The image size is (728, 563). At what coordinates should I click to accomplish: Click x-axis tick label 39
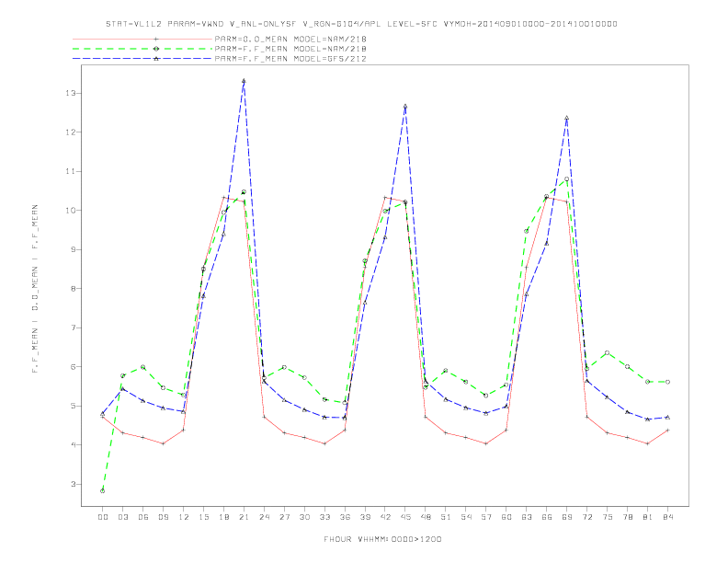365,517
